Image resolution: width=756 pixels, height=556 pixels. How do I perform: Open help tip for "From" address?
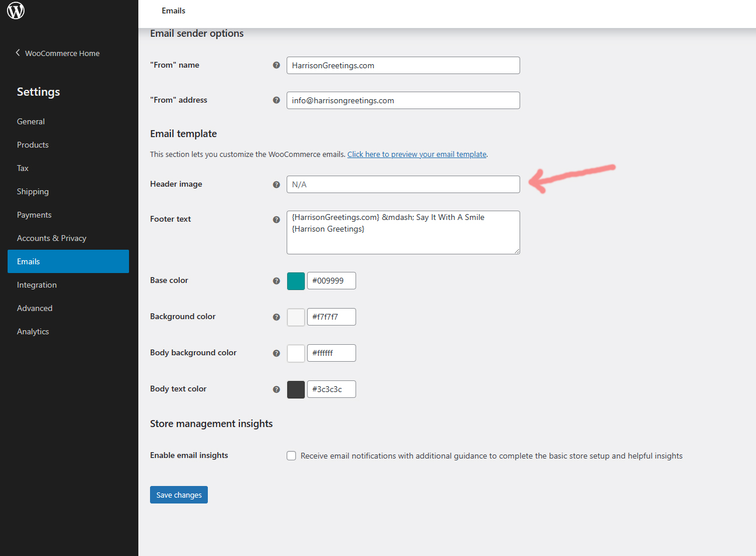276,100
